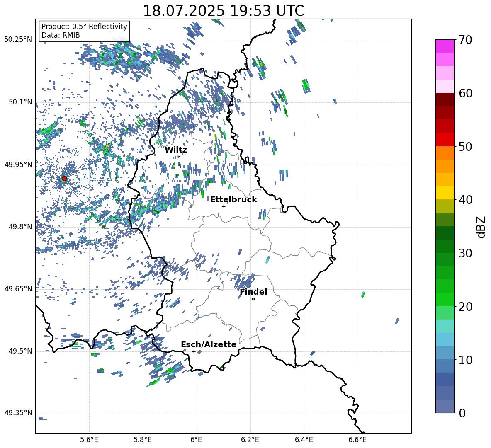Screen dimensions: 491x448
Task: Select the Findel city label
Action: [253, 292]
